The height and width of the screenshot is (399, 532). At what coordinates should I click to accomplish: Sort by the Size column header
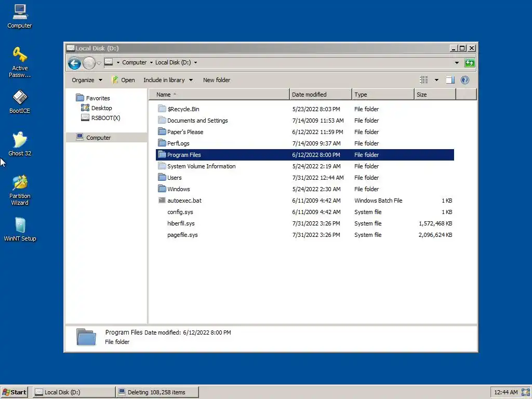click(435, 95)
